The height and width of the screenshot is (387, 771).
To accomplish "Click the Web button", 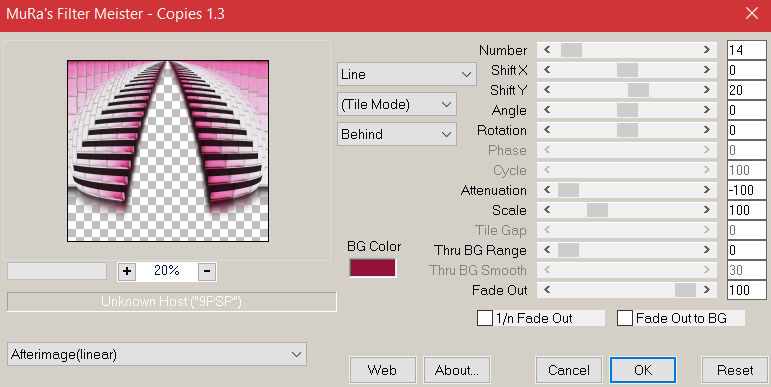I will 383,370.
